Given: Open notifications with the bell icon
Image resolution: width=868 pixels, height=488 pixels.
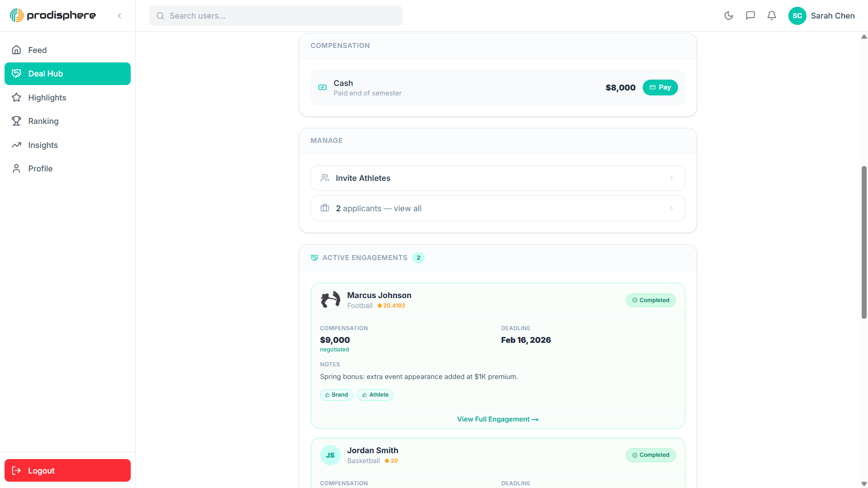Looking at the screenshot, I should pyautogui.click(x=772, y=16).
